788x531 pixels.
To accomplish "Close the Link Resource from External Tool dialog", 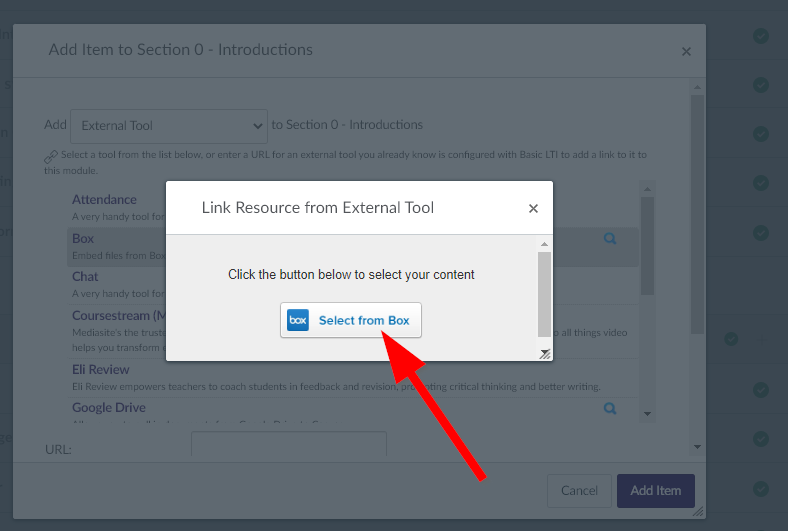I will [x=533, y=208].
